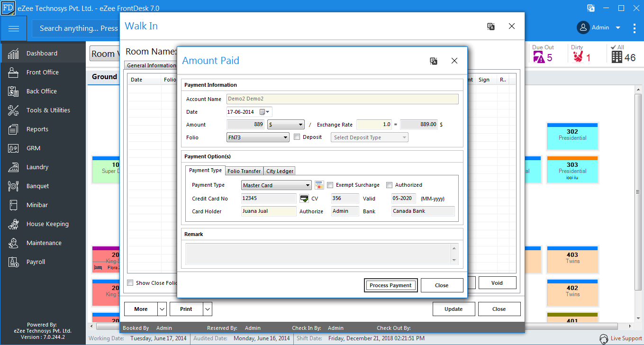644x345 pixels.
Task: Click the card verify icon beside card number
Action: [x=304, y=198]
